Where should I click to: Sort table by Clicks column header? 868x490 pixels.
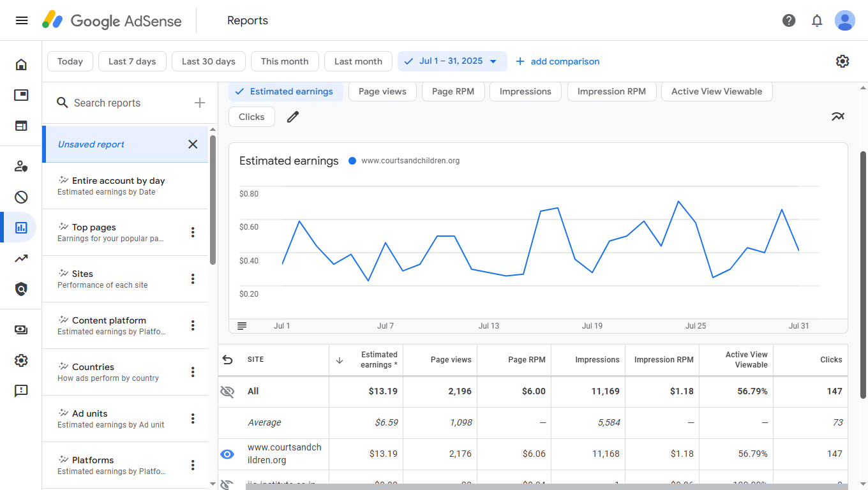[x=811, y=360]
